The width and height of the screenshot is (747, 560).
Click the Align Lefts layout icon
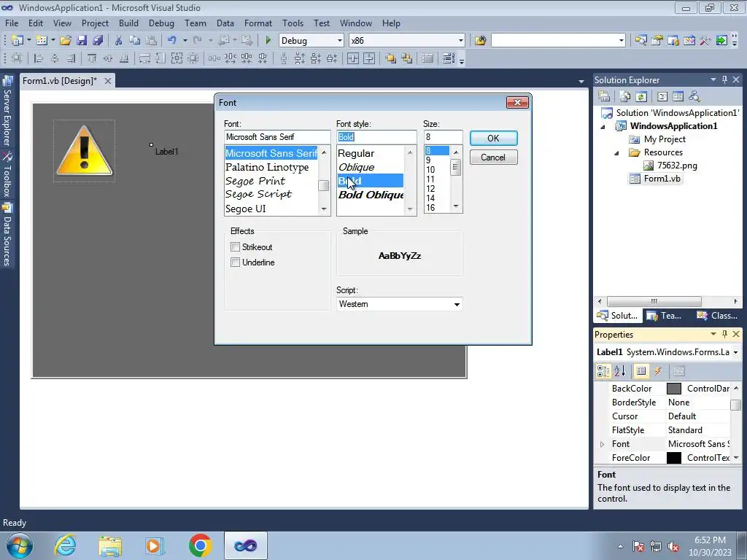pos(39,58)
